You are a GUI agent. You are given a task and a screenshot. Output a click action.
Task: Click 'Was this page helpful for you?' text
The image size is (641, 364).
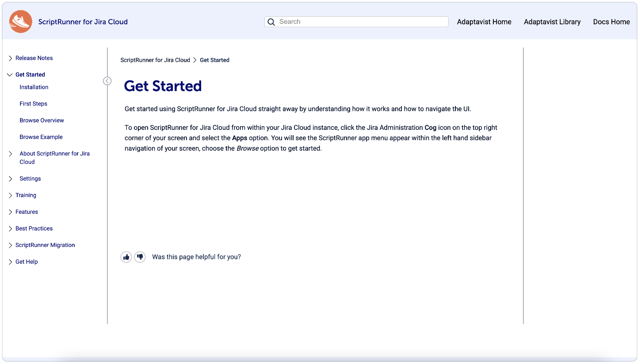[x=196, y=257]
